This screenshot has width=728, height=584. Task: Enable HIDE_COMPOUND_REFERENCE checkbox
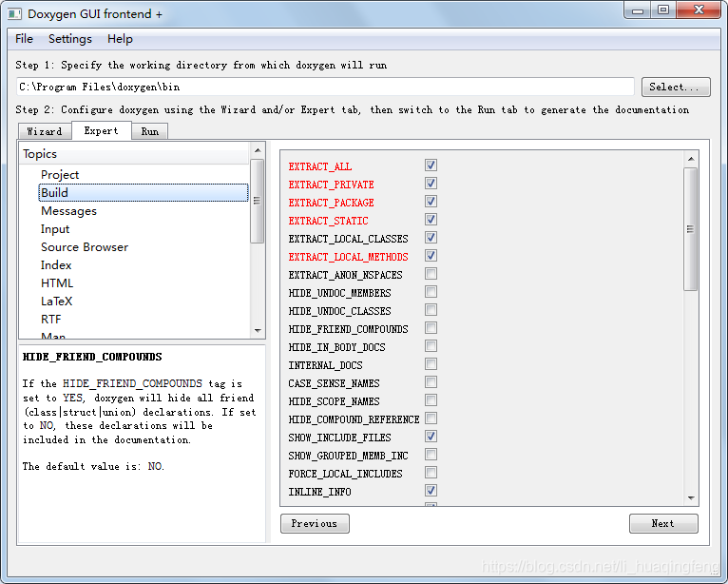(431, 419)
